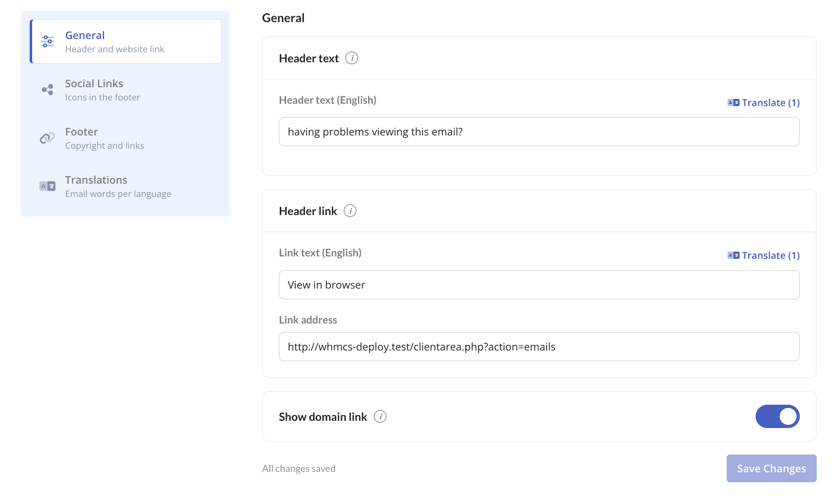Image resolution: width=840 pixels, height=504 pixels.
Task: Show info tooltip for Header link
Action: pos(350,211)
